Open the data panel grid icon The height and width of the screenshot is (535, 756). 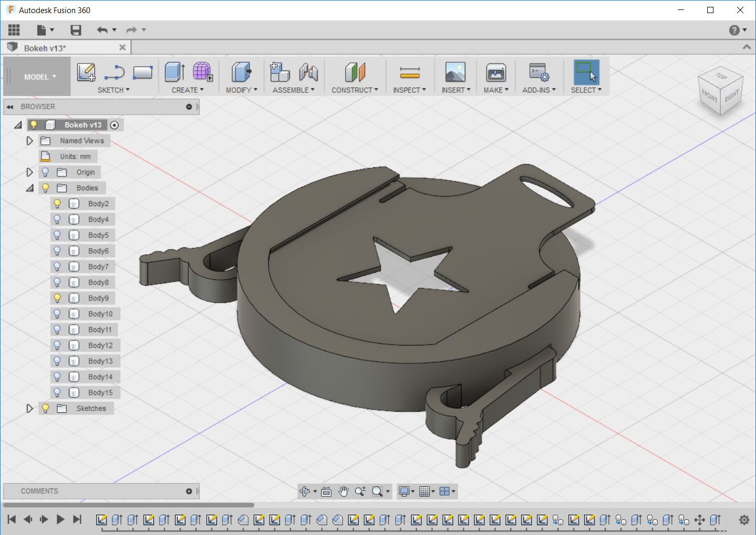tap(14, 30)
